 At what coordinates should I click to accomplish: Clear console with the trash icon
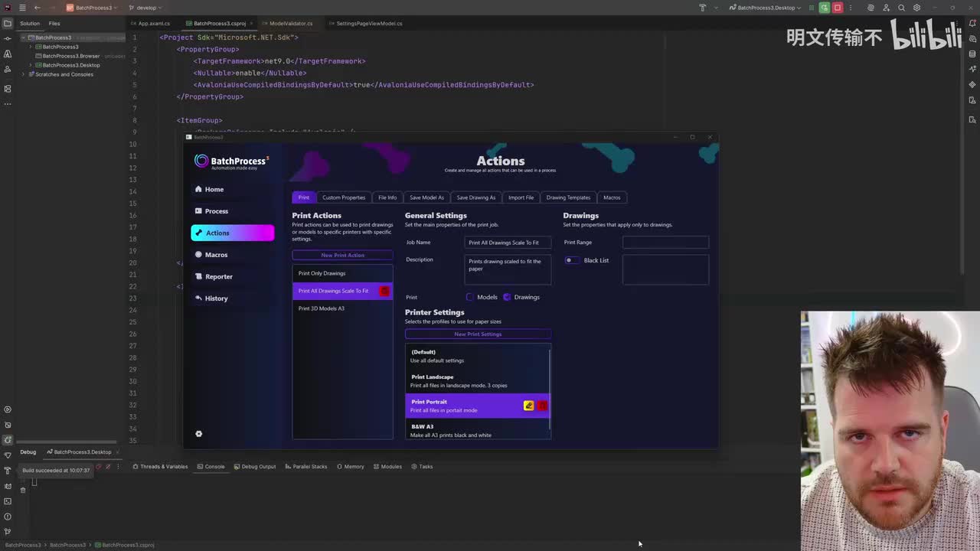[23, 490]
